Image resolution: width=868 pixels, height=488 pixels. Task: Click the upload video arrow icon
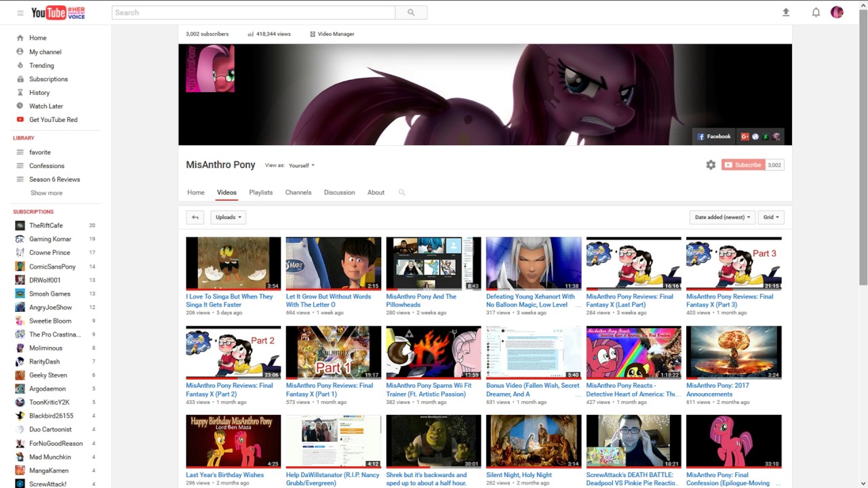[786, 12]
